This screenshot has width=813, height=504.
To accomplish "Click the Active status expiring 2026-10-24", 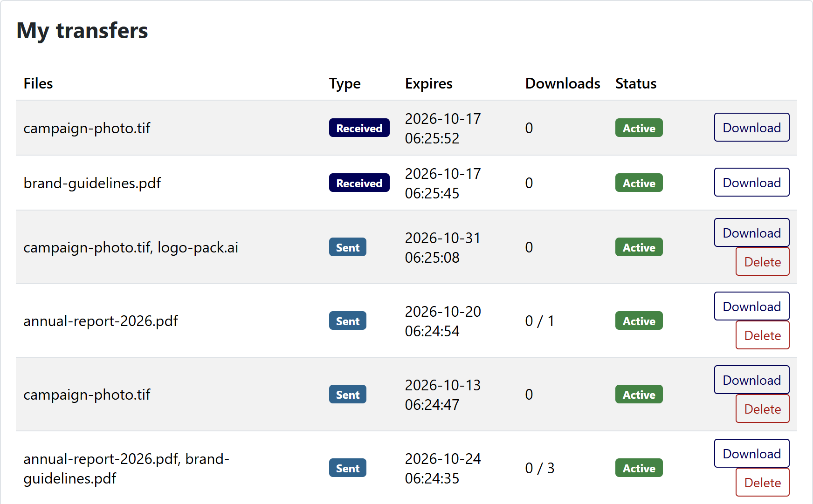I will (x=639, y=468).
